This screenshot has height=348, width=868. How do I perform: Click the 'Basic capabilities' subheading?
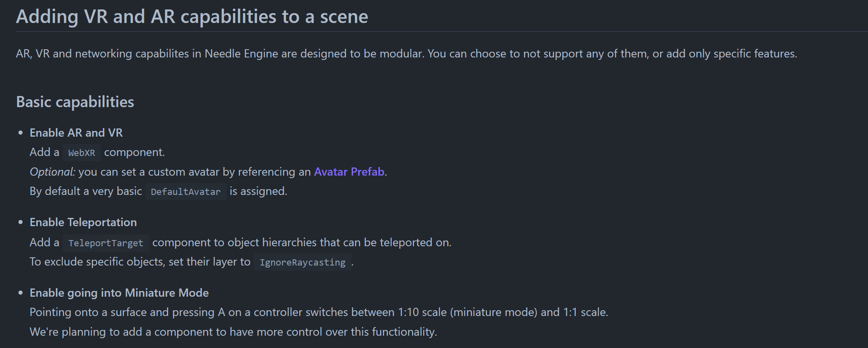(75, 102)
